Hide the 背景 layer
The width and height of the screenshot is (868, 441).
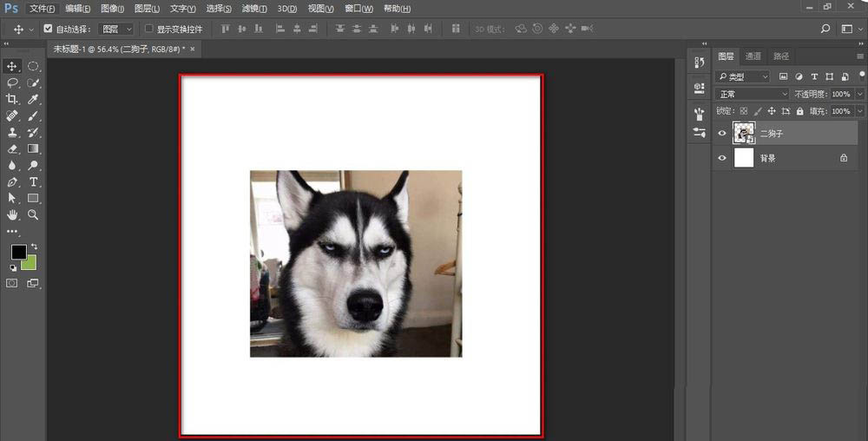[722, 158]
